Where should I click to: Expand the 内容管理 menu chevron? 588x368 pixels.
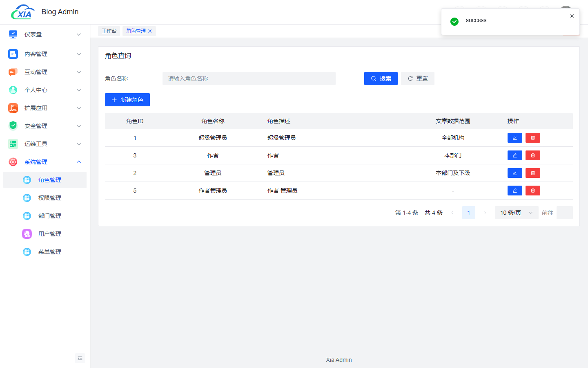click(79, 54)
